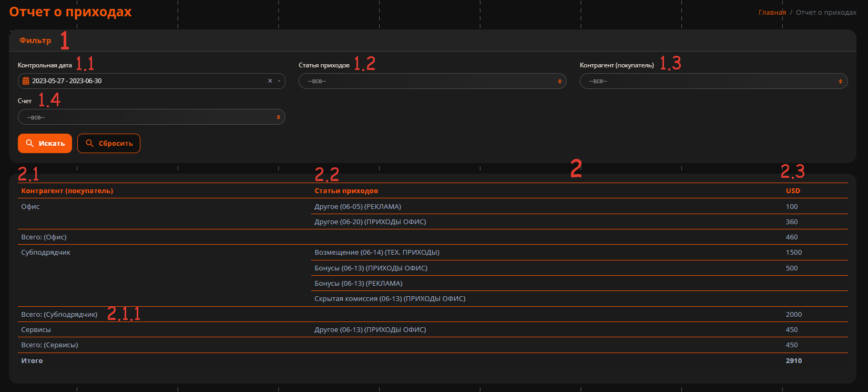Viewport: 868px width, 392px height.
Task: Go to Главная via the breadcrumb
Action: [772, 12]
